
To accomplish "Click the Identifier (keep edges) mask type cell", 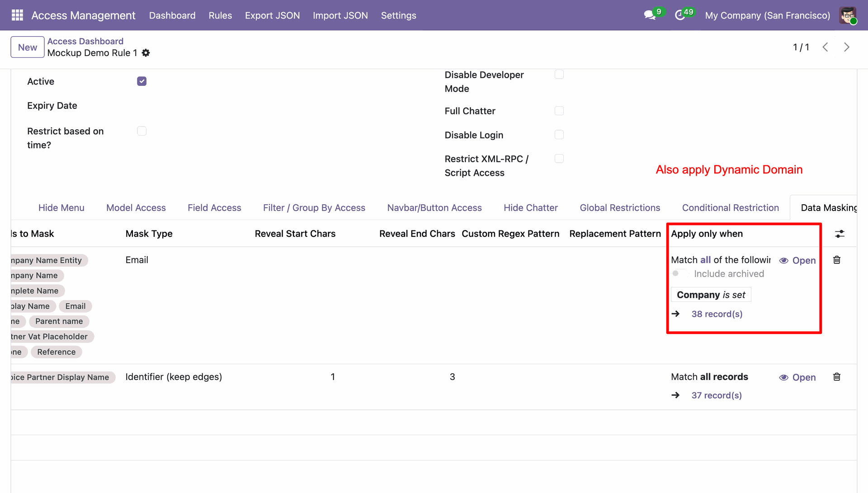I will coord(174,377).
